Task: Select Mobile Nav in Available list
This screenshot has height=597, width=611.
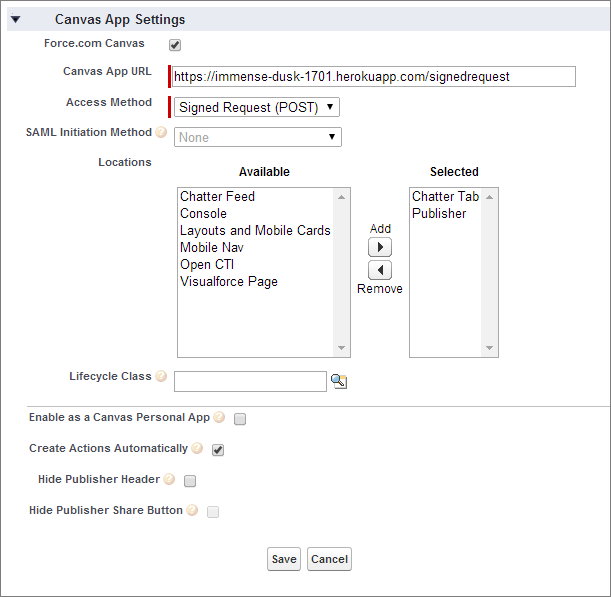Action: [212, 247]
